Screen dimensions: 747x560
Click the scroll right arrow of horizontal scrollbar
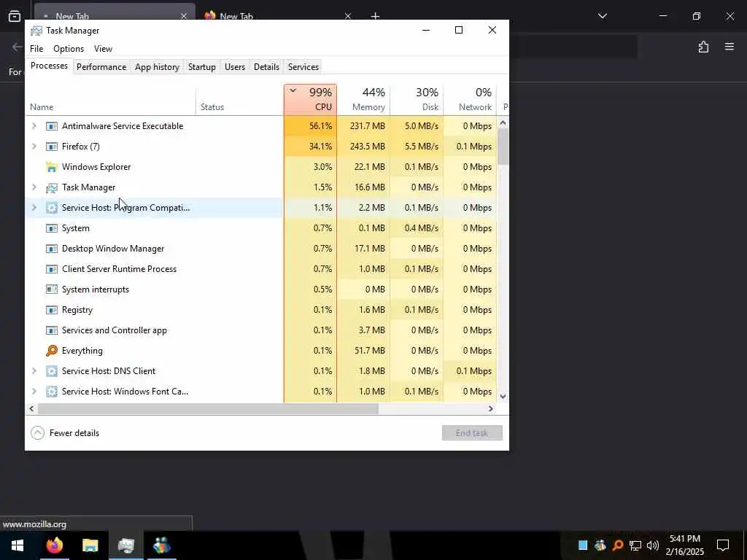[x=491, y=409]
